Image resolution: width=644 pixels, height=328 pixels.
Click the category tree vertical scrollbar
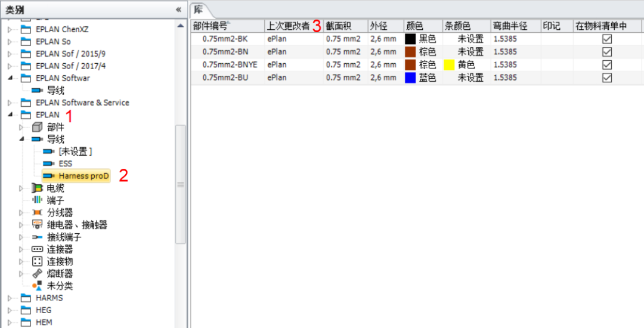coord(181,185)
